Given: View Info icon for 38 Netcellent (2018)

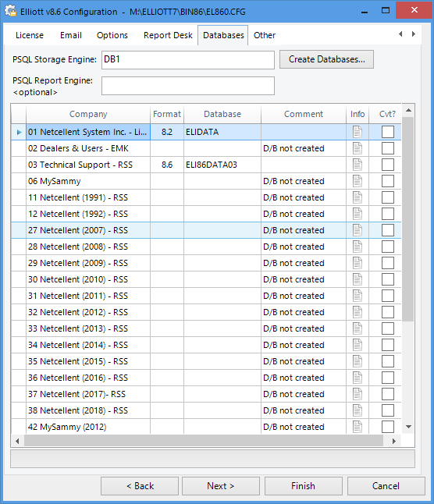Looking at the screenshot, I should click(358, 410).
